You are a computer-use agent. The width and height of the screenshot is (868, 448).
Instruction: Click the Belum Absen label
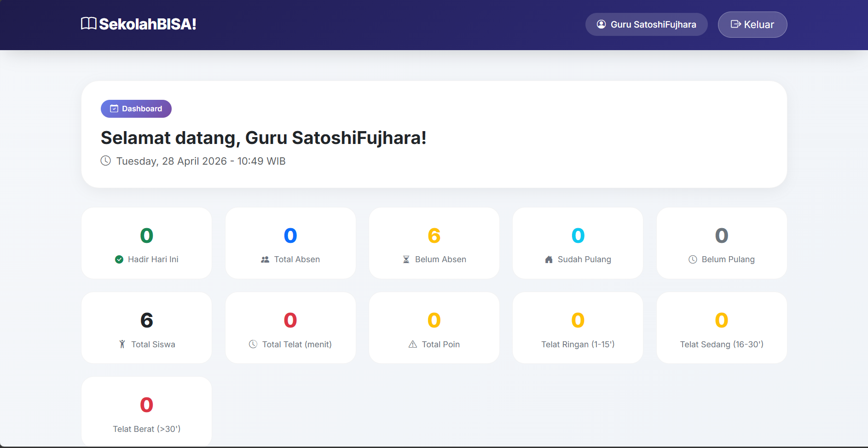440,259
